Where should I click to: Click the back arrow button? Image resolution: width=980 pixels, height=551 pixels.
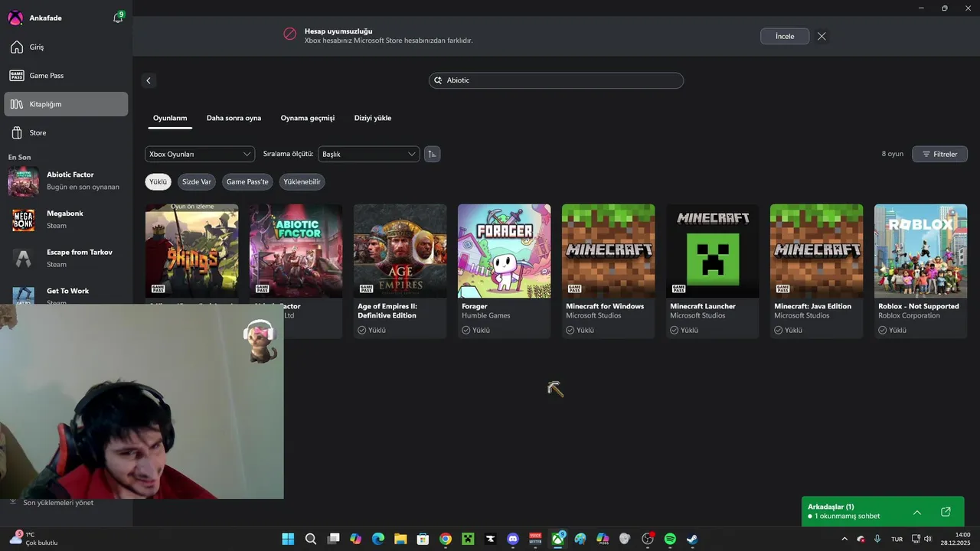pos(149,80)
